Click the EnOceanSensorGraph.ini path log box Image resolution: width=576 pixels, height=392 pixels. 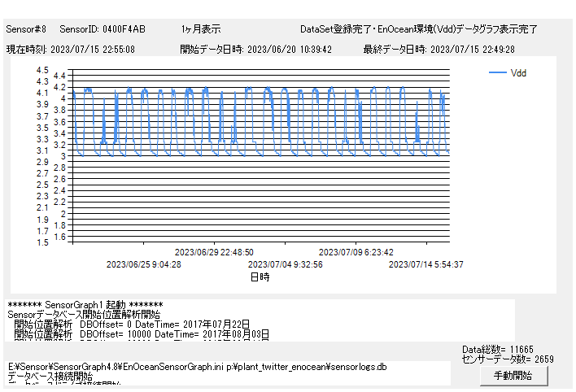tap(228, 372)
